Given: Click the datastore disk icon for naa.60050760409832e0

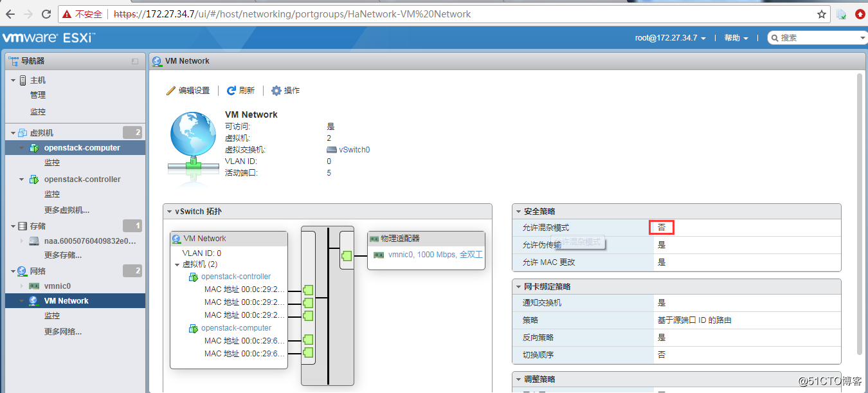Looking at the screenshot, I should tap(34, 241).
